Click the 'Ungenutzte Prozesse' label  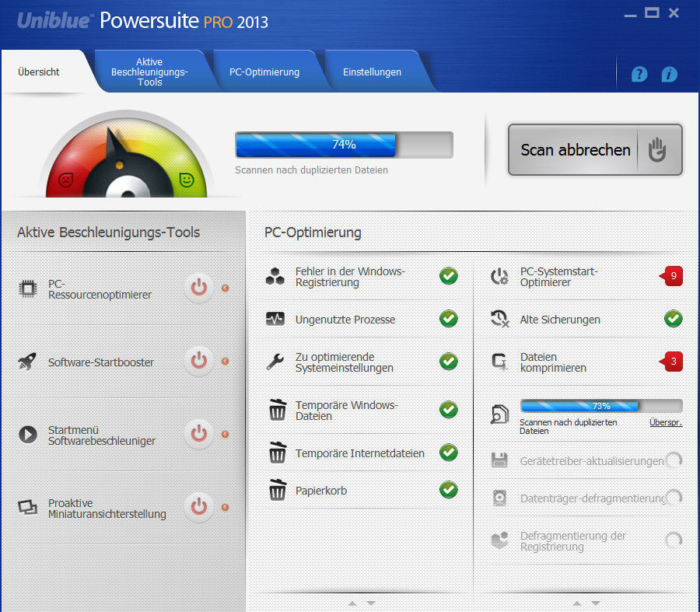345,320
